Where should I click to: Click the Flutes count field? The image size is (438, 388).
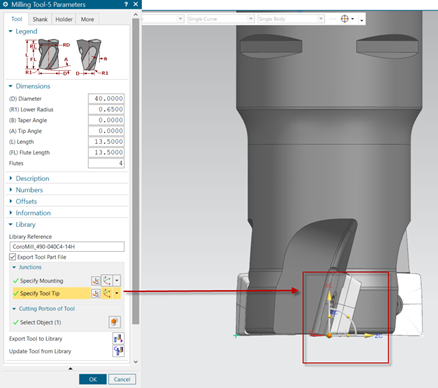pos(106,163)
